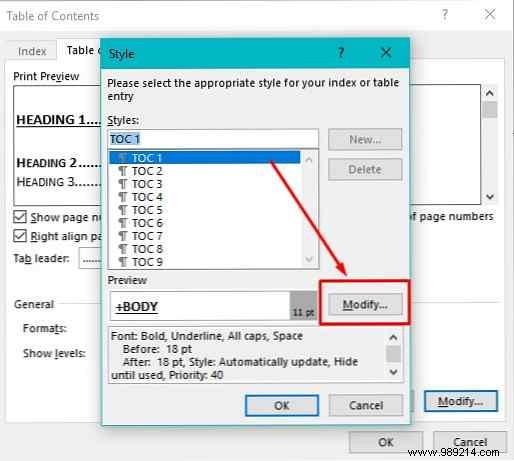This screenshot has height=461, width=514.
Task: Click web preview scrollbar thumb in background window
Action: click(x=490, y=110)
